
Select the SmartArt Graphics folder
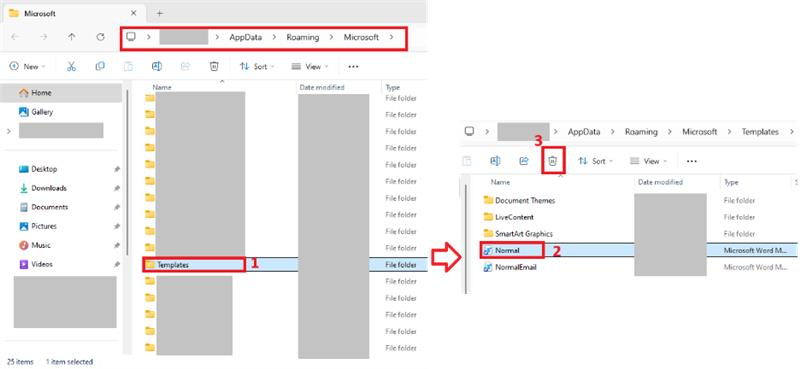pos(518,234)
